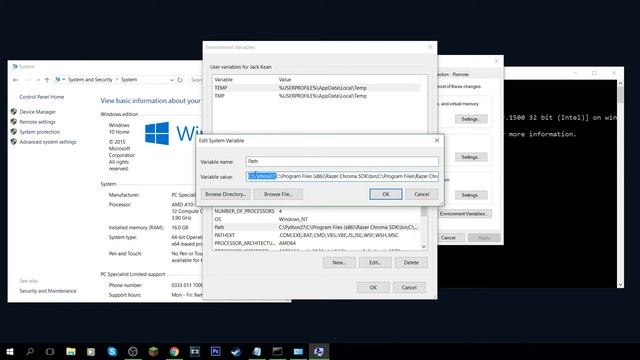Open OBS Studio taskbar icon
640x360 pixels.
(x=133, y=351)
